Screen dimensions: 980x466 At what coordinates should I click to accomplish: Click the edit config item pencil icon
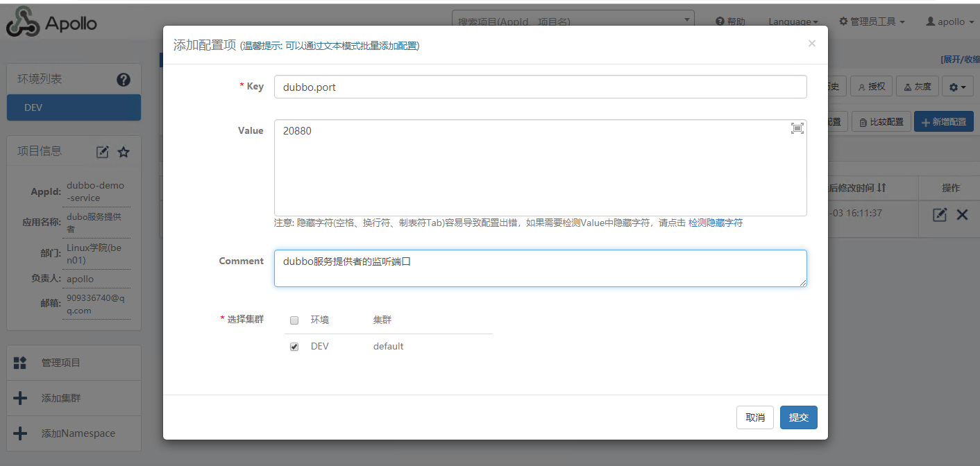click(940, 215)
